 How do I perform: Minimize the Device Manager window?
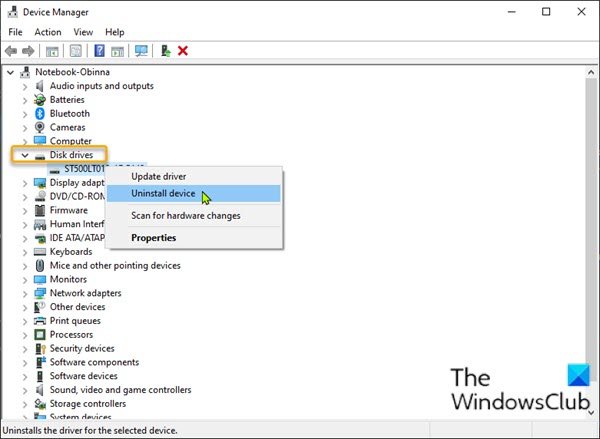coord(511,12)
